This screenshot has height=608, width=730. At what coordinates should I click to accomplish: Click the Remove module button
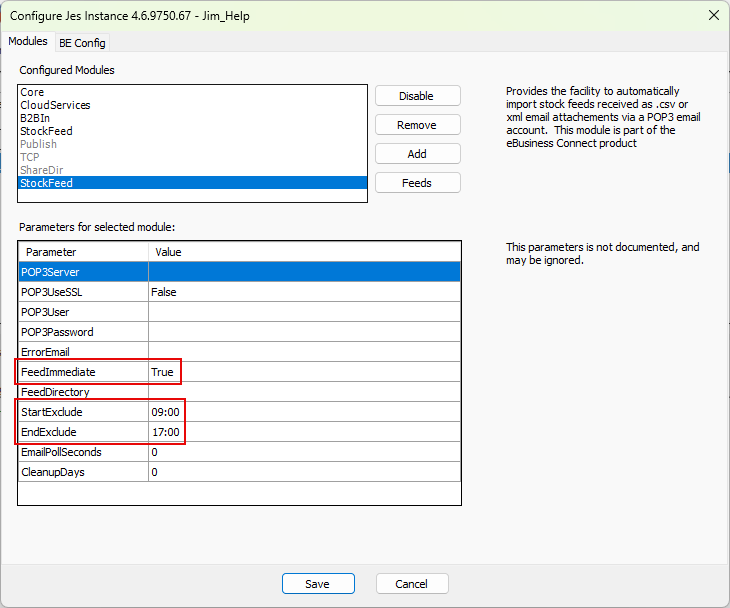(x=418, y=125)
